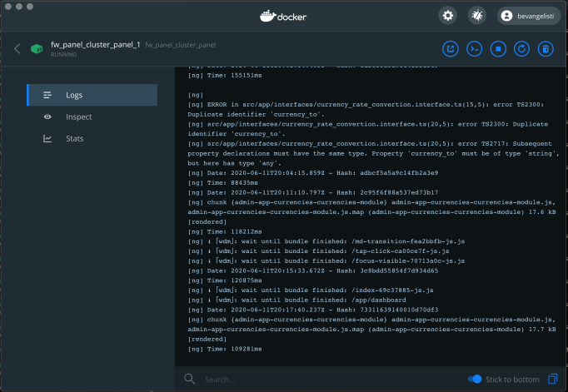Copy logs to clipboard icon
The width and height of the screenshot is (568, 392).
pos(553,379)
